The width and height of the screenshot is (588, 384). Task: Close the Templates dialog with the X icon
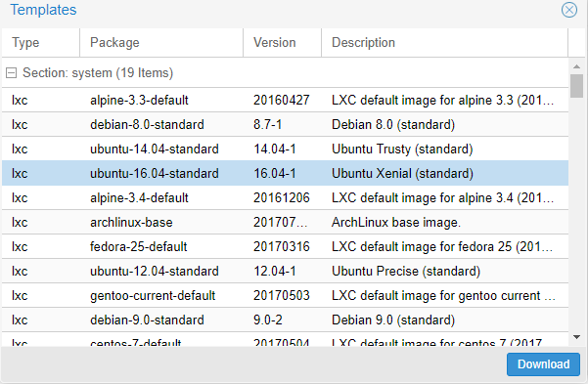(x=569, y=10)
